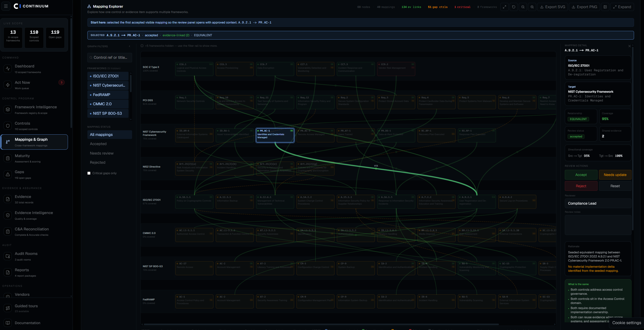Click the Continuum logo
The height and width of the screenshot is (330, 644).
pyautogui.click(x=31, y=6)
